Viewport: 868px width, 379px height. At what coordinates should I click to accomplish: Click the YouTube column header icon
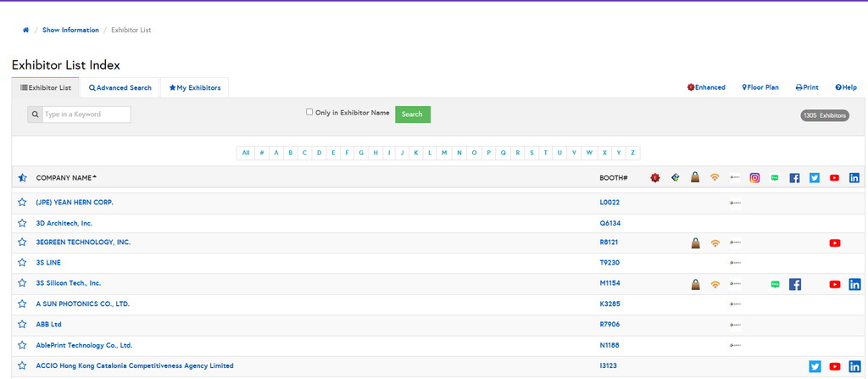(x=835, y=178)
